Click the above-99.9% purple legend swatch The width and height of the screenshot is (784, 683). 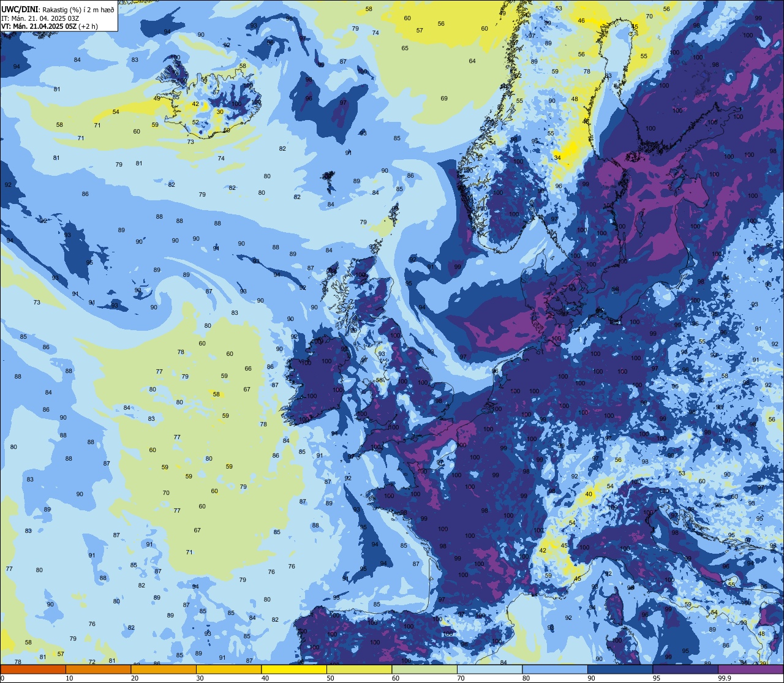(750, 669)
